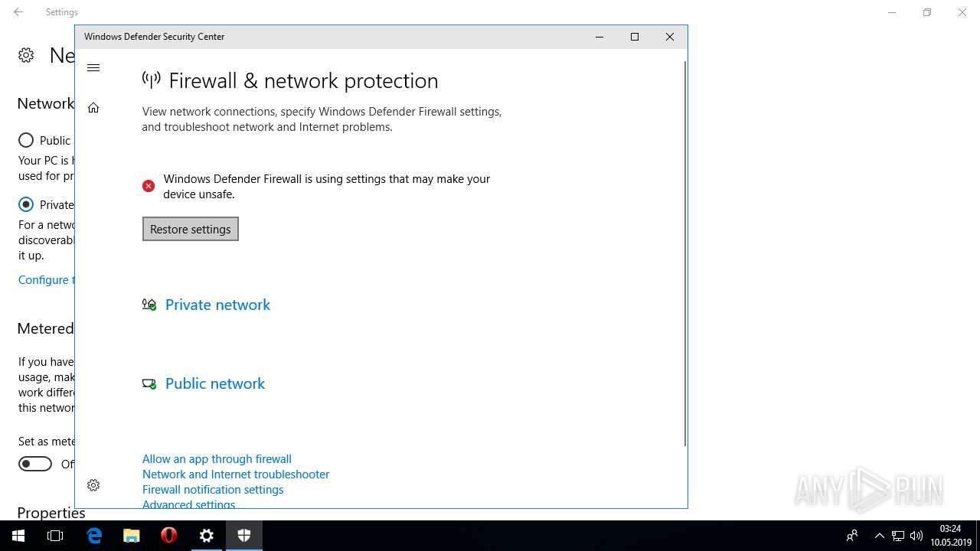The height and width of the screenshot is (551, 980).
Task: Select Private radio button in Settings
Action: [26, 204]
